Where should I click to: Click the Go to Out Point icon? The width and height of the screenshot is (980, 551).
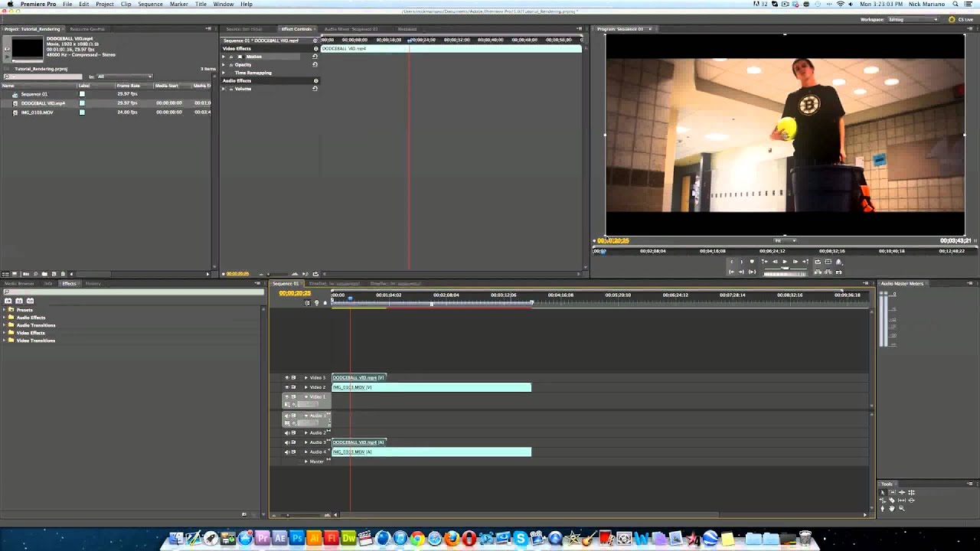point(741,272)
